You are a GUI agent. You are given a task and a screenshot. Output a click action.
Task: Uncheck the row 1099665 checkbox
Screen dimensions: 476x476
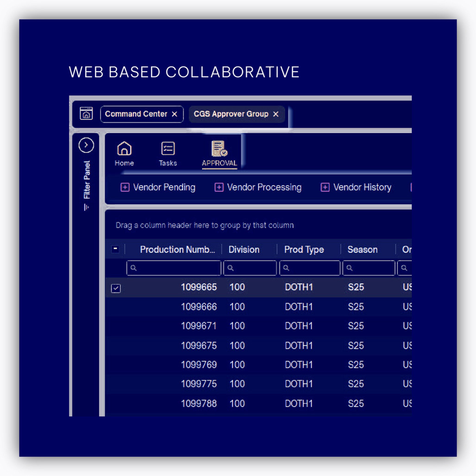[x=116, y=288]
